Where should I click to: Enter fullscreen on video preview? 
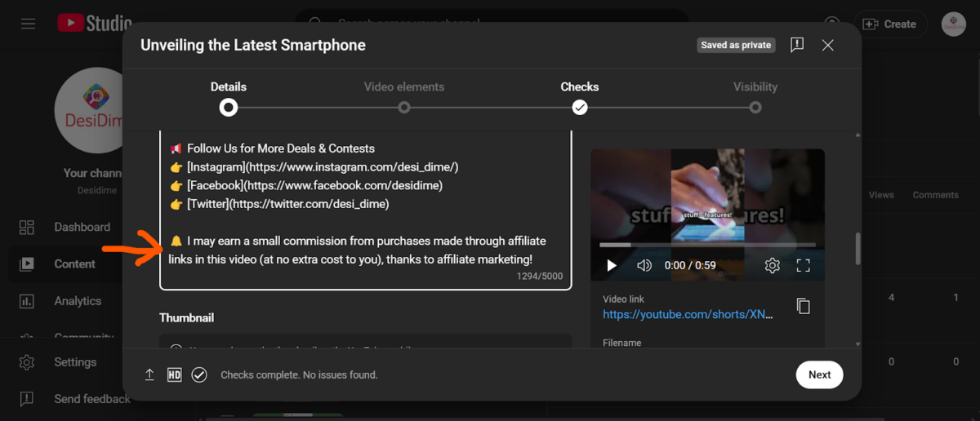coord(803,265)
